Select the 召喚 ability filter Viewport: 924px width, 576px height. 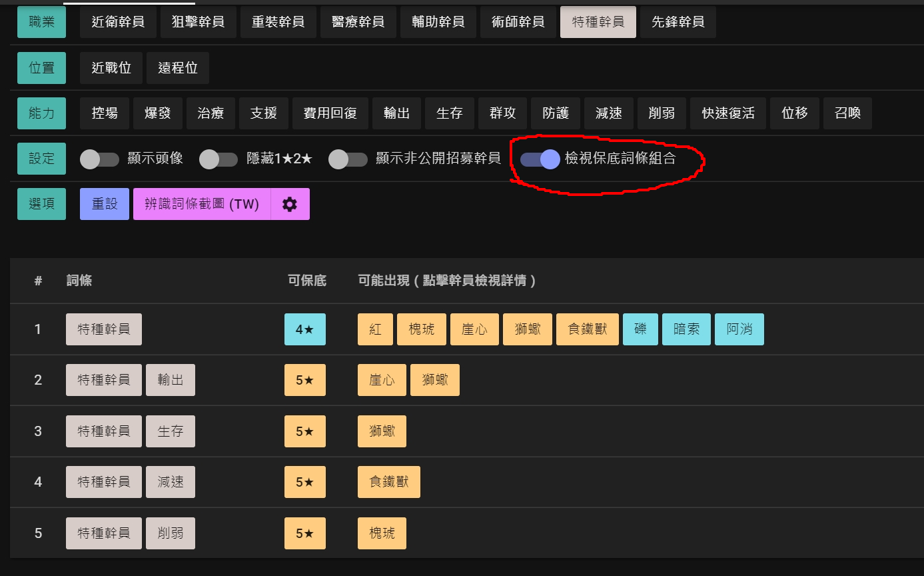[x=847, y=113]
